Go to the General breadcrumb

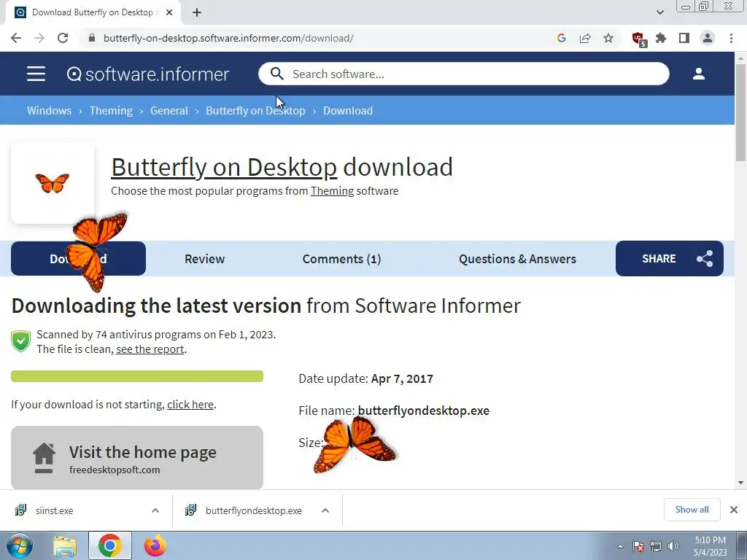click(169, 111)
